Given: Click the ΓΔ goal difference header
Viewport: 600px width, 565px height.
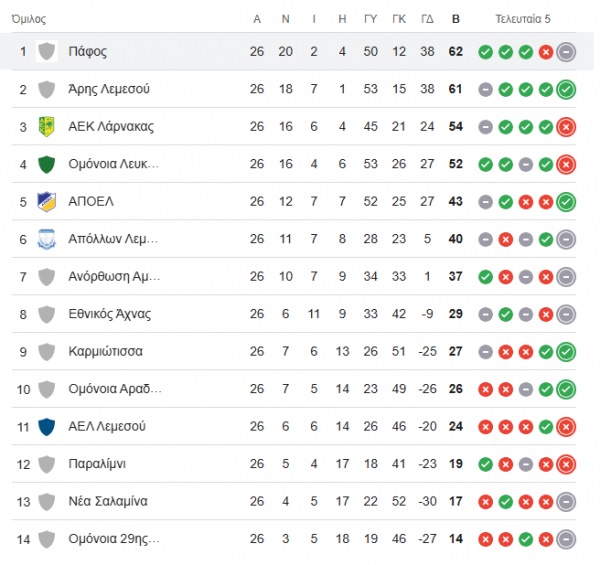Looking at the screenshot, I should (427, 19).
